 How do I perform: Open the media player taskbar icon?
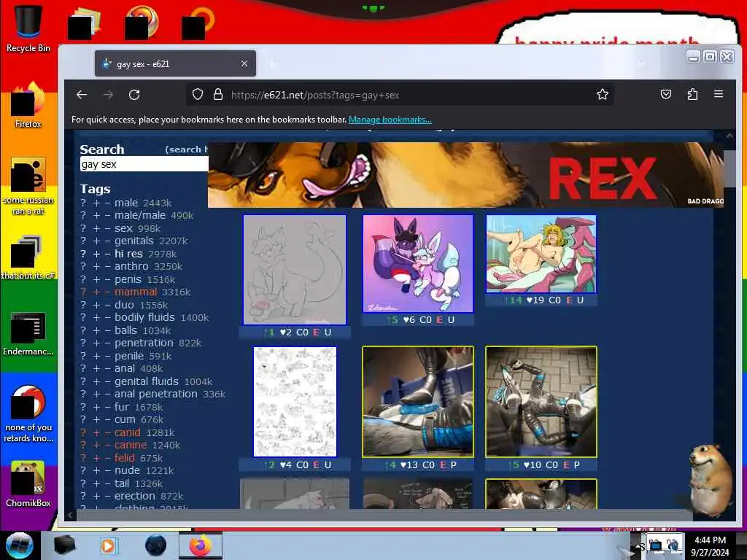point(108,545)
